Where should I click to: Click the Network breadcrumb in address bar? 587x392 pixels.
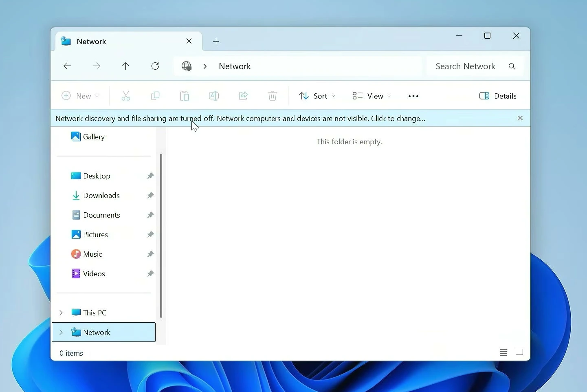(x=235, y=66)
